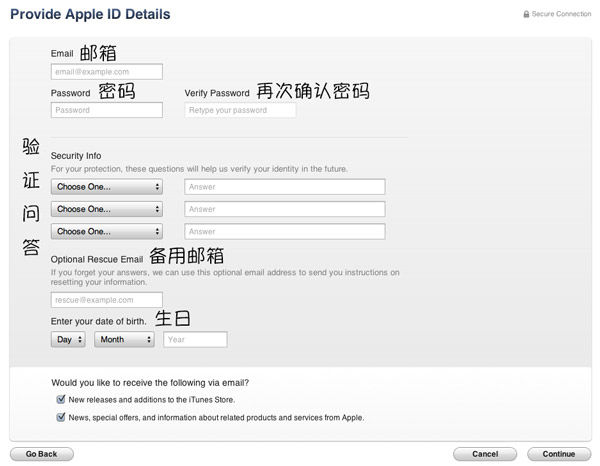Click the birth Year input field
Viewport: 600px width, 466px height.
[x=195, y=340]
